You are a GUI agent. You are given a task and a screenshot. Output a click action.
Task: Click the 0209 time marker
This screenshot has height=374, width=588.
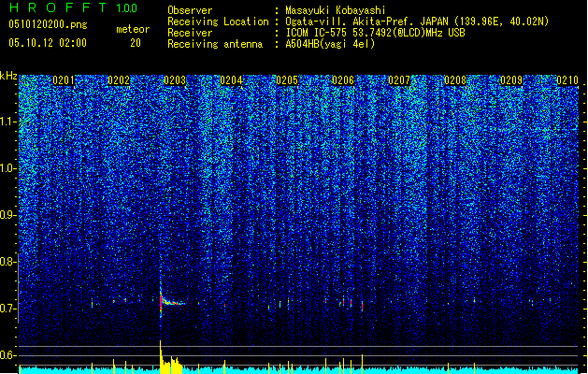[511, 80]
